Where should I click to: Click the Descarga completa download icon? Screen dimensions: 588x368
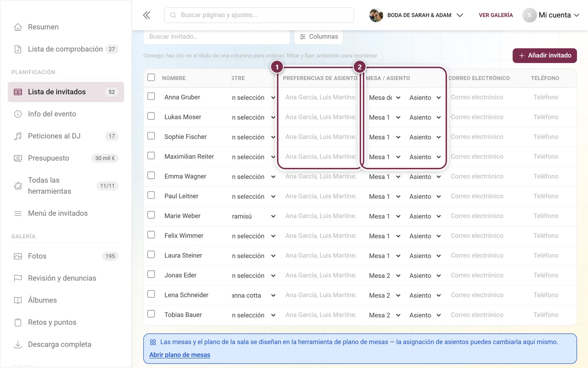(x=18, y=345)
